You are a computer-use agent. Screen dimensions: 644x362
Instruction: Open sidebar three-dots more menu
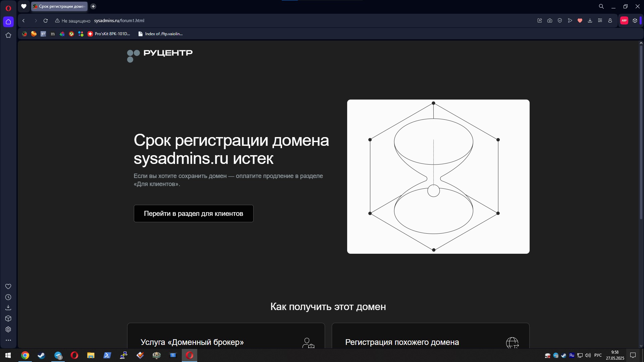8,340
